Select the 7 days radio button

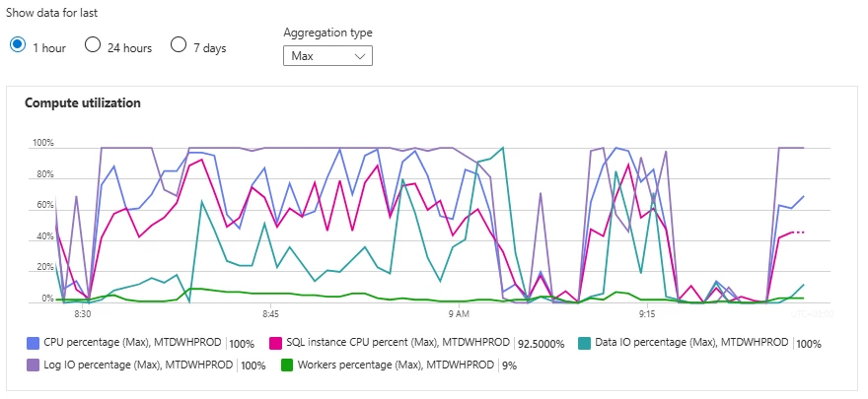[179, 45]
